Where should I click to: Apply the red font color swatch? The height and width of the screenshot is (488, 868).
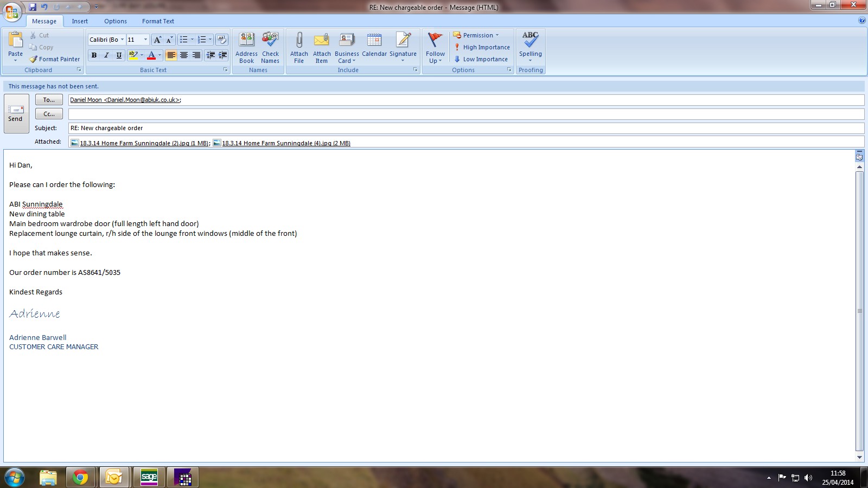click(x=151, y=55)
